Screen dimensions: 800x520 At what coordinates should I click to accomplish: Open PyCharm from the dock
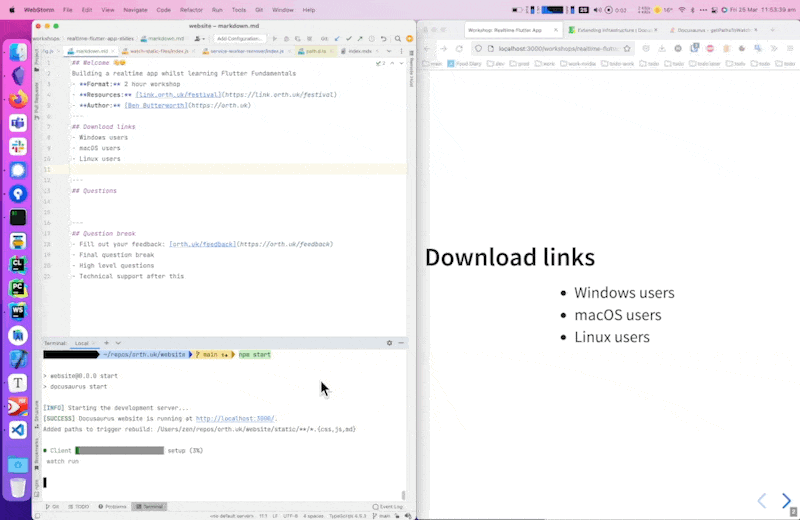[18, 288]
